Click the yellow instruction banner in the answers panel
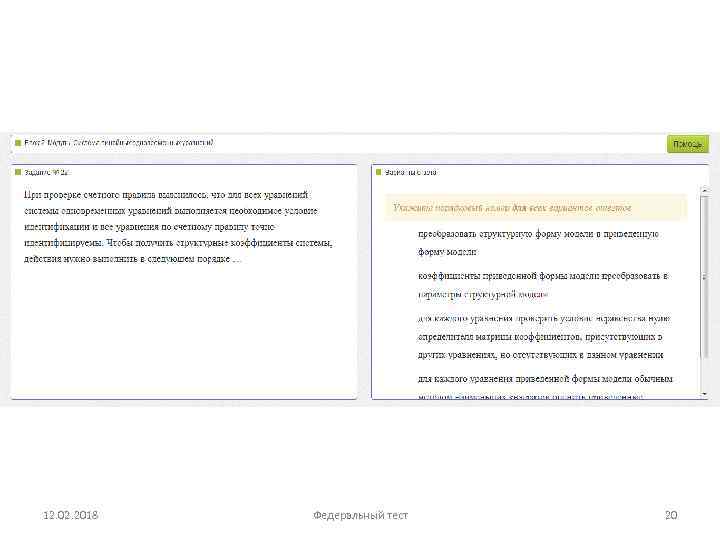The height and width of the screenshot is (540, 720). (535, 208)
